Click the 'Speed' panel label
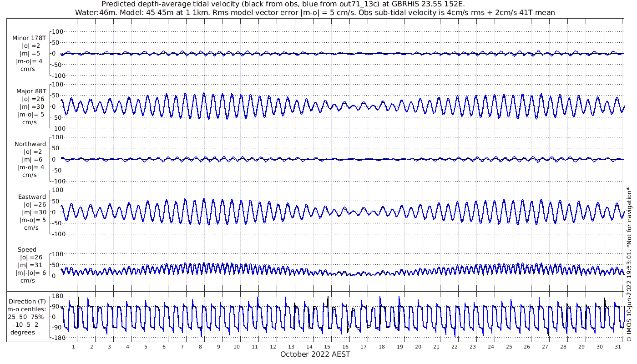637x364 pixels. 27,250
